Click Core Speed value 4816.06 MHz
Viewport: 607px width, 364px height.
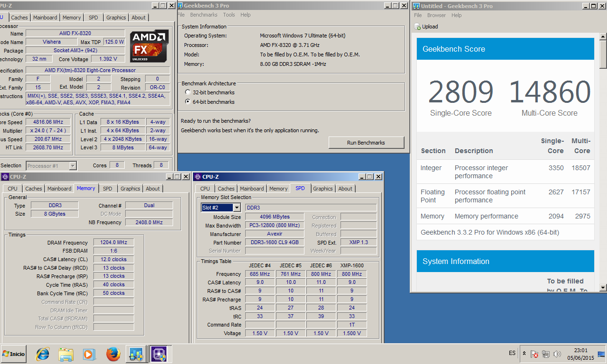(x=48, y=122)
